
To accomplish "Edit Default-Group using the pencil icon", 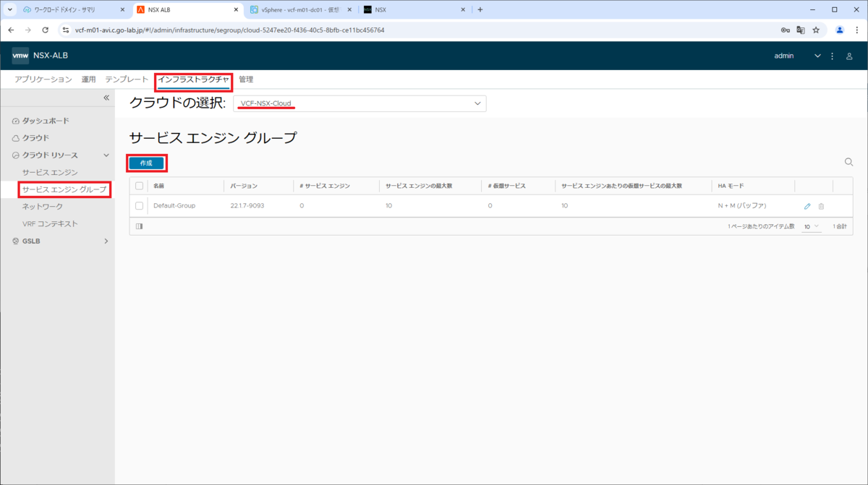I will (808, 206).
